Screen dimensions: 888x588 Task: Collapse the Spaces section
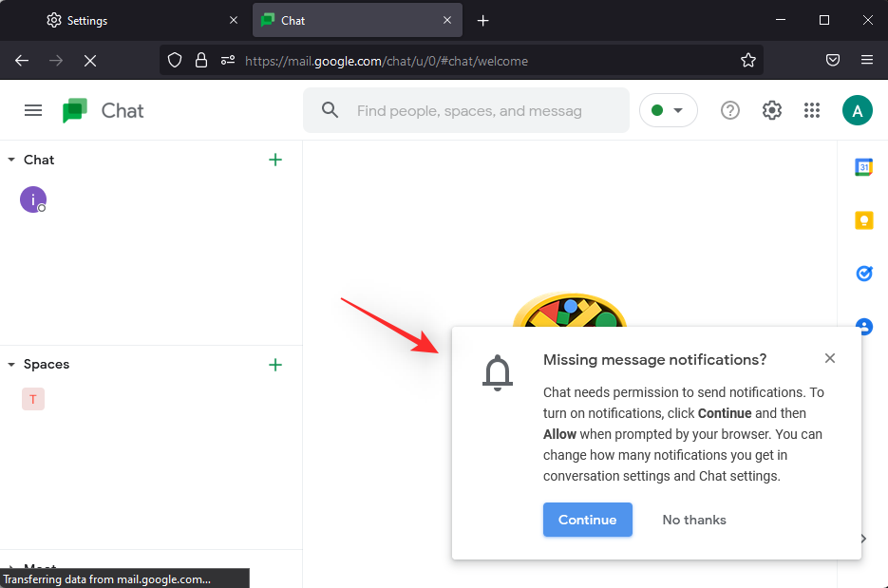(11, 365)
